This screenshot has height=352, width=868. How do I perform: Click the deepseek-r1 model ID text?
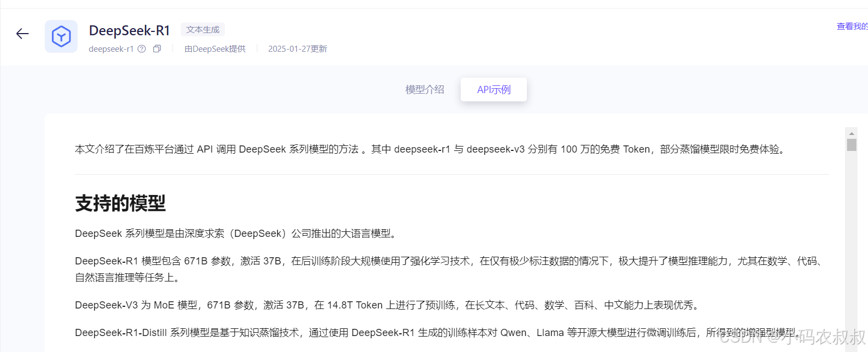point(111,48)
